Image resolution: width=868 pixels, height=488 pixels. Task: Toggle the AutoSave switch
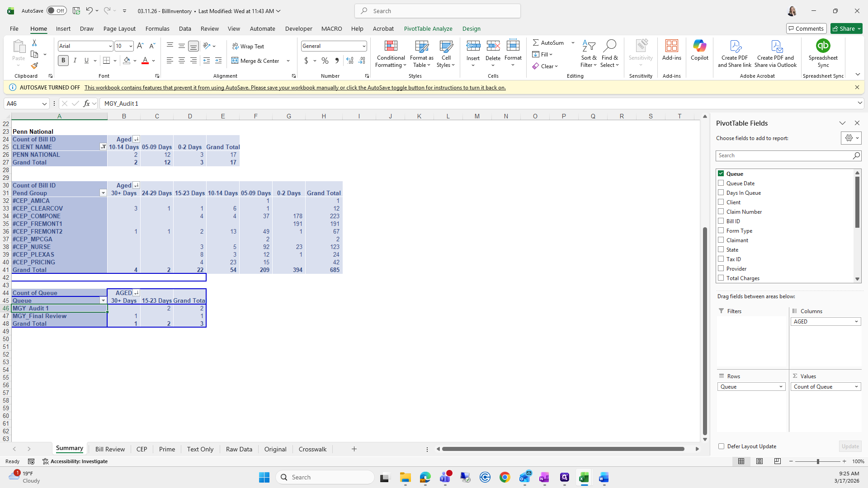click(57, 11)
